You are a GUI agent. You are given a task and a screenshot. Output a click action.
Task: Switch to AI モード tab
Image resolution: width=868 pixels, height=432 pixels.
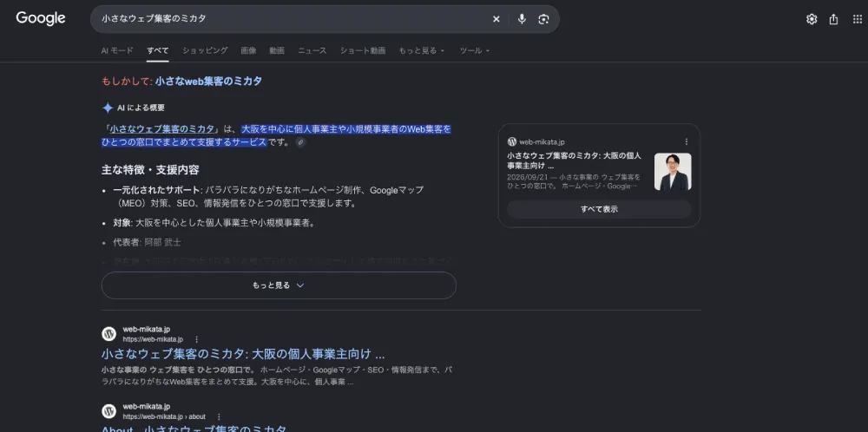pyautogui.click(x=117, y=50)
